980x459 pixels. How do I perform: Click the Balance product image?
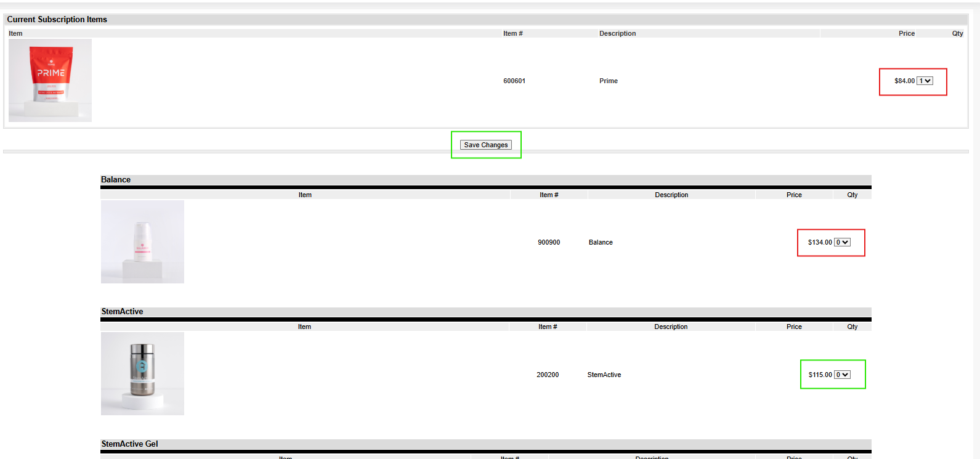(142, 242)
